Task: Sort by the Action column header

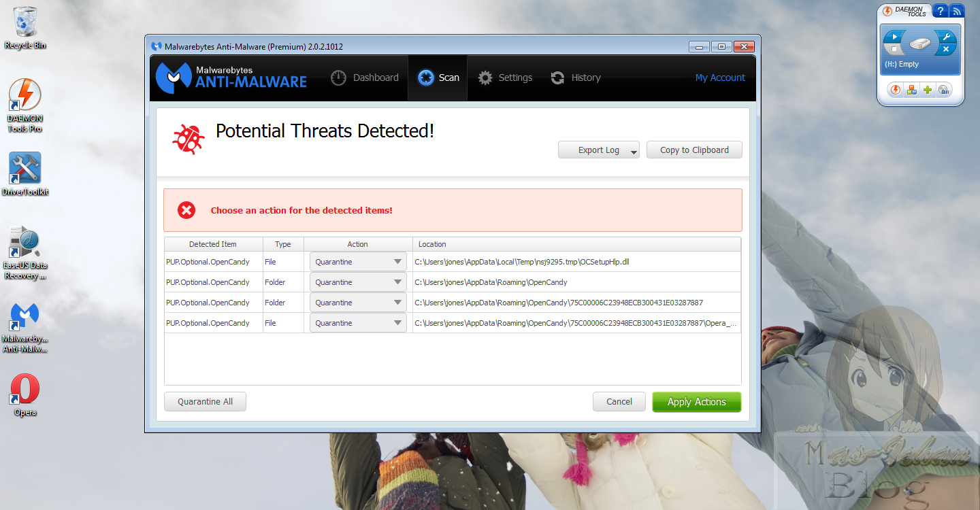Action: pyautogui.click(x=358, y=244)
